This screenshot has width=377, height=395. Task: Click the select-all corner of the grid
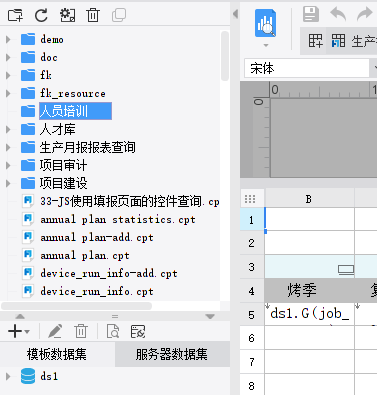(250, 199)
